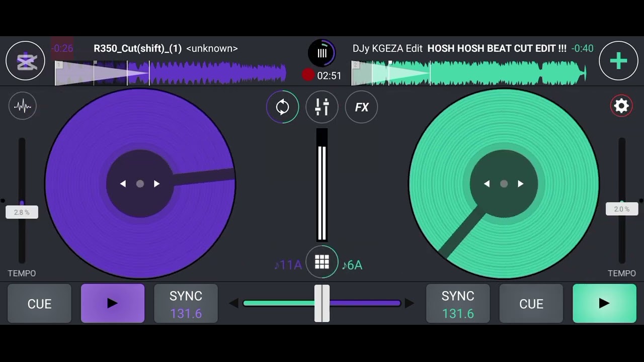Nudge purple deck backward with left arrow

pyautogui.click(x=123, y=184)
